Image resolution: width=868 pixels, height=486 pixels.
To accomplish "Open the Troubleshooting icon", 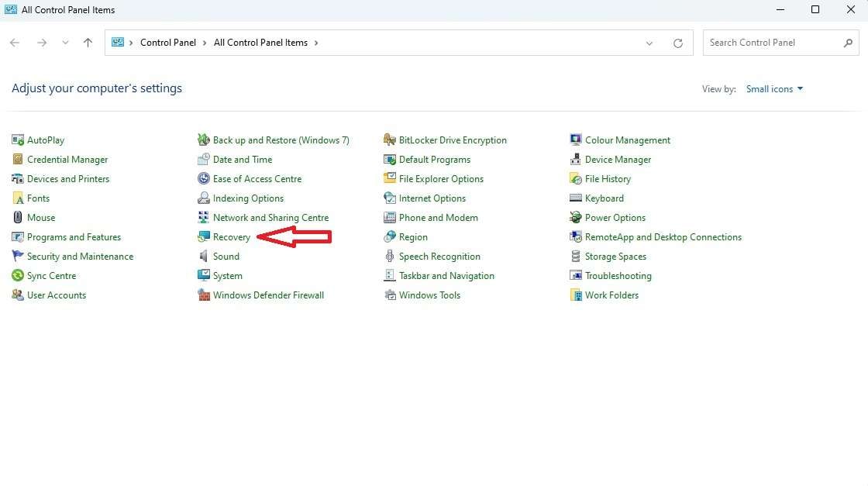I will click(x=576, y=276).
